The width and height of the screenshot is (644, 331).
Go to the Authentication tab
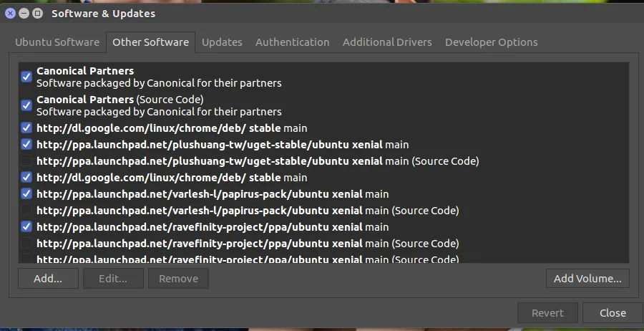click(x=292, y=42)
